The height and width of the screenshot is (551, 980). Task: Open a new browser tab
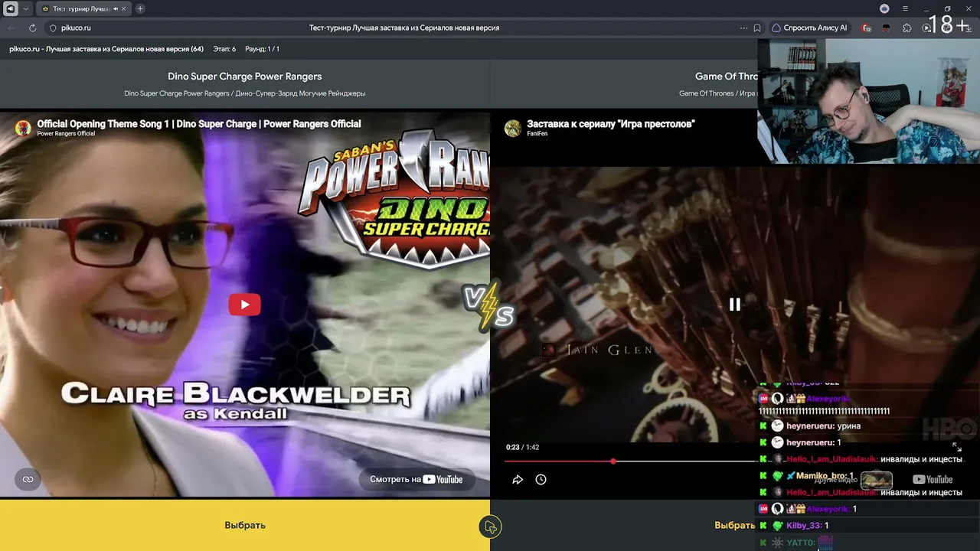(140, 8)
